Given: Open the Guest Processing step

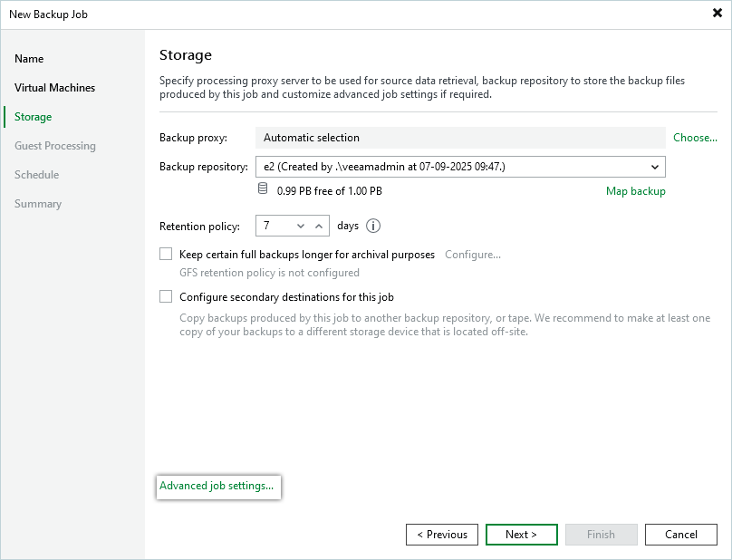Looking at the screenshot, I should click(x=54, y=146).
